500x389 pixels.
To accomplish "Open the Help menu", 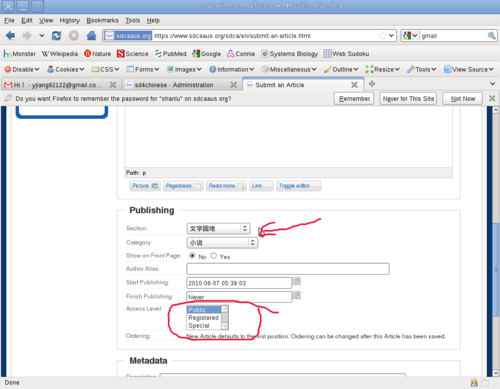I will pos(153,20).
